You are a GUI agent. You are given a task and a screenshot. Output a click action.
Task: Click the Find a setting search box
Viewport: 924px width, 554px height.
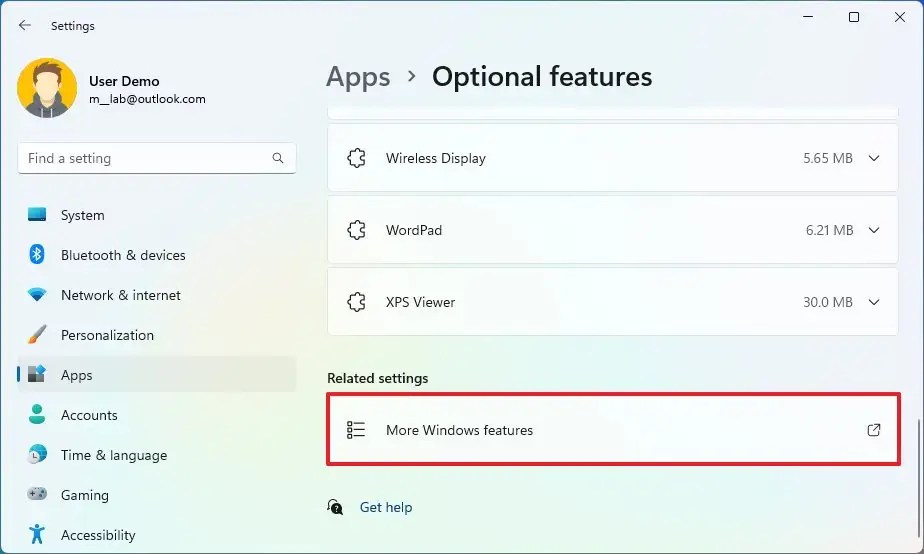click(x=157, y=158)
